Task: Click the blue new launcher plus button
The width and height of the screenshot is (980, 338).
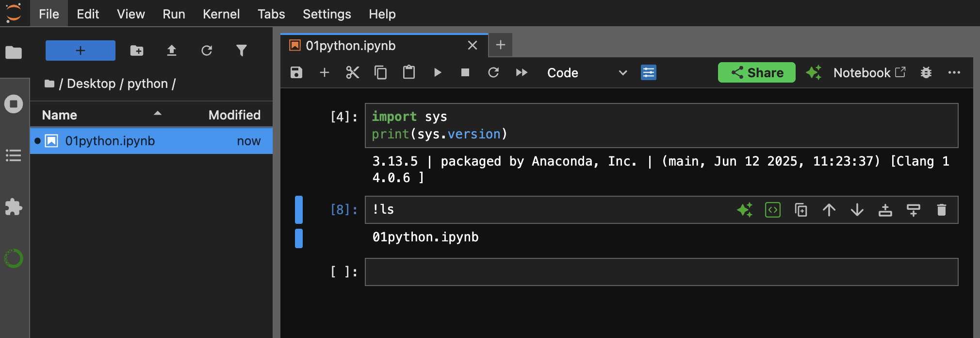Action: click(81, 51)
